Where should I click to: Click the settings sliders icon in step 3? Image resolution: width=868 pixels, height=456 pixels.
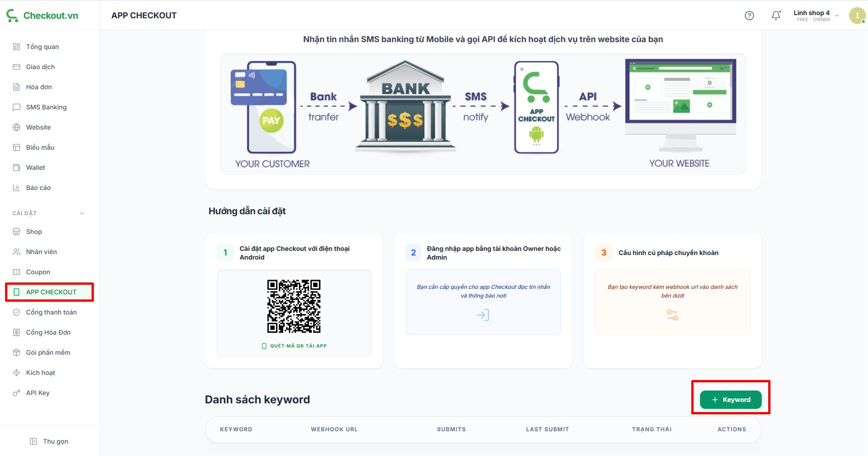[672, 315]
